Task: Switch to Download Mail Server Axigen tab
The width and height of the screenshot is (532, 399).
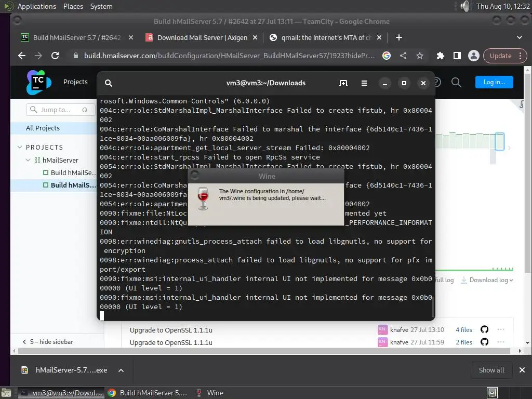Action: point(202,37)
